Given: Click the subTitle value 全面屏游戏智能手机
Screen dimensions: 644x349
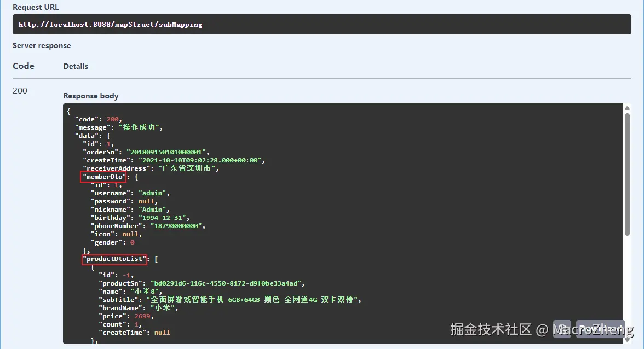Looking at the screenshot, I should (252, 300).
